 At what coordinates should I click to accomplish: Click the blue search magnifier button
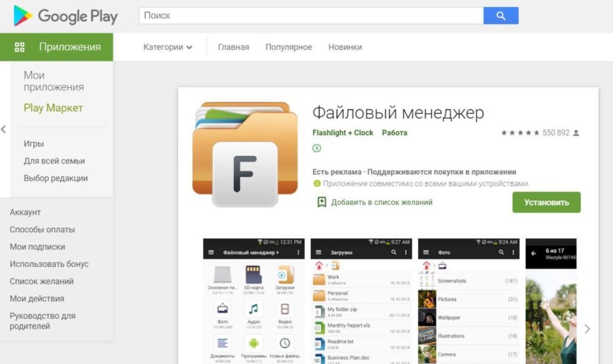pos(501,16)
